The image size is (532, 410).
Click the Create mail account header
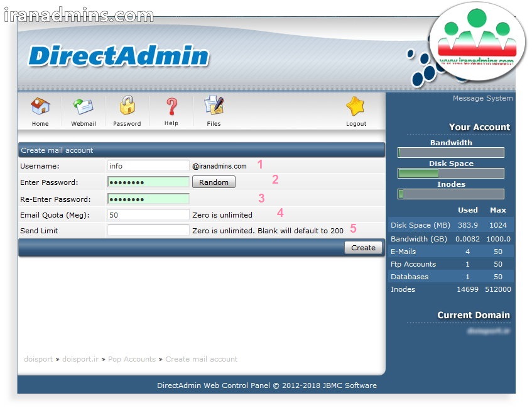click(57, 150)
